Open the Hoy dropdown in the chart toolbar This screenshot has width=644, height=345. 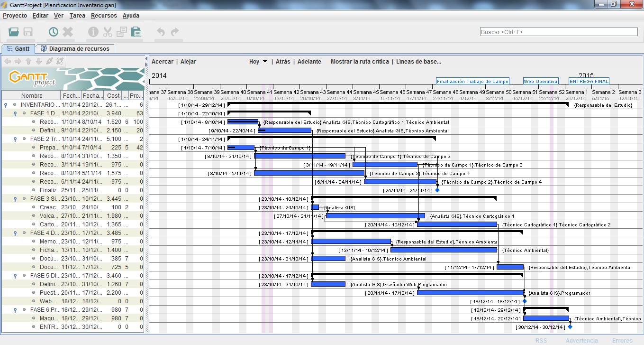pos(257,61)
